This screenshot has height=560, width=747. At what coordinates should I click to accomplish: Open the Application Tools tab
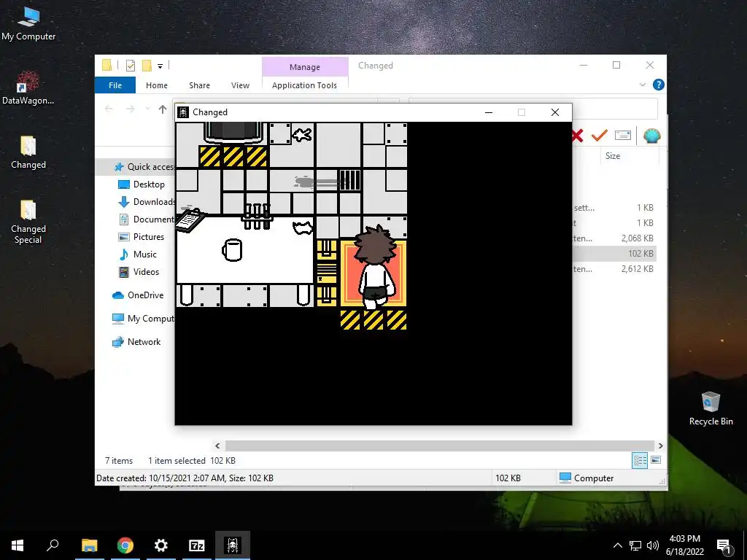304,85
